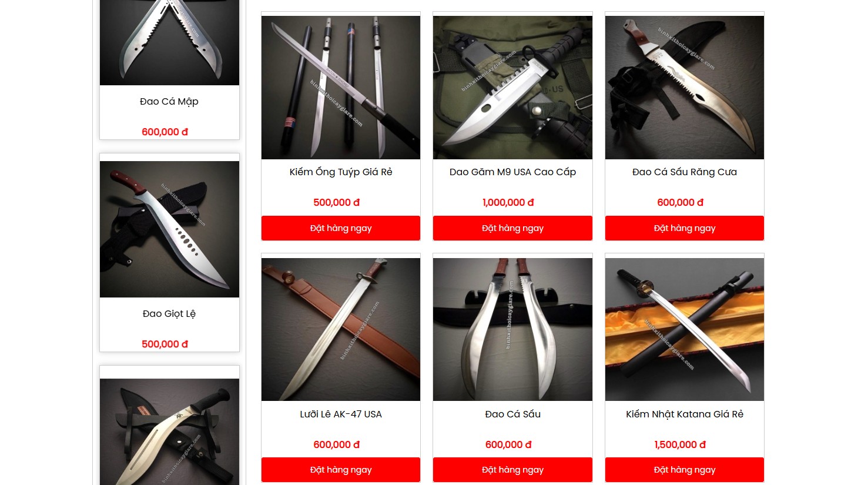This screenshot has height=485, width=868.
Task: Order the Kiếm Nhật Katana Giá Rẻ
Action: coord(685,470)
